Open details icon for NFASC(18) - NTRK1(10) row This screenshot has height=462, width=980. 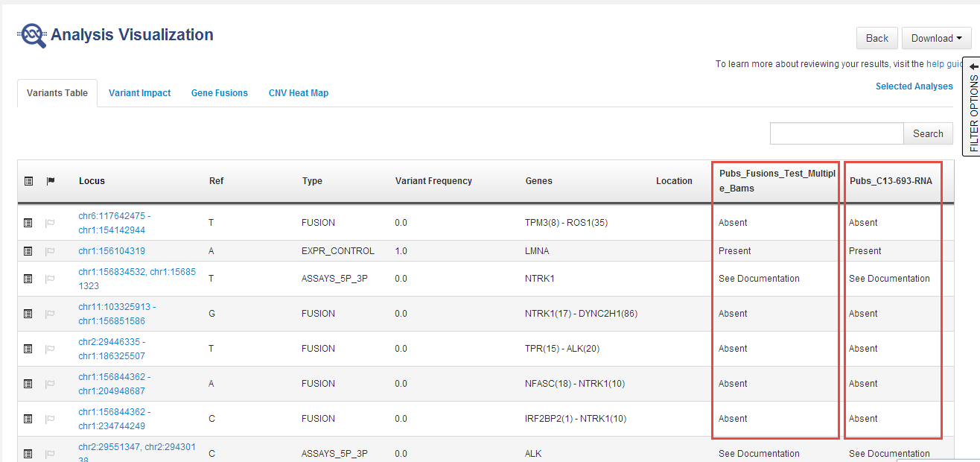pyautogui.click(x=28, y=384)
